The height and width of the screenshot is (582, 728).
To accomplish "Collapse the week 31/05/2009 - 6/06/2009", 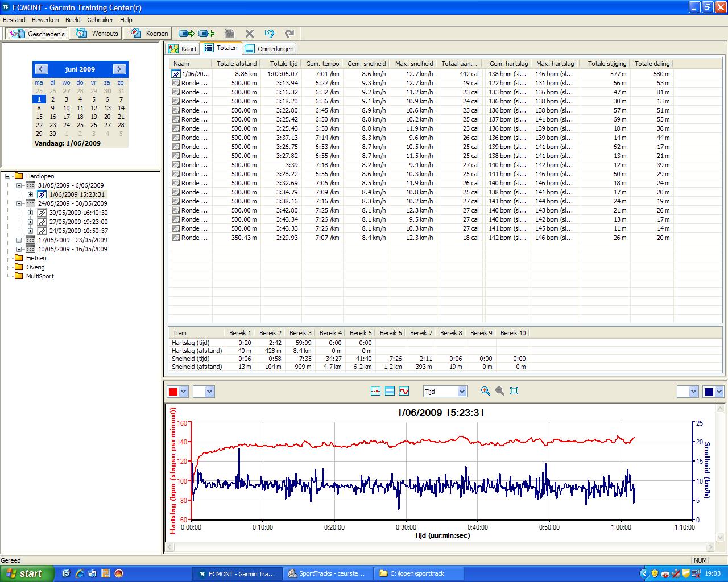I will [19, 185].
